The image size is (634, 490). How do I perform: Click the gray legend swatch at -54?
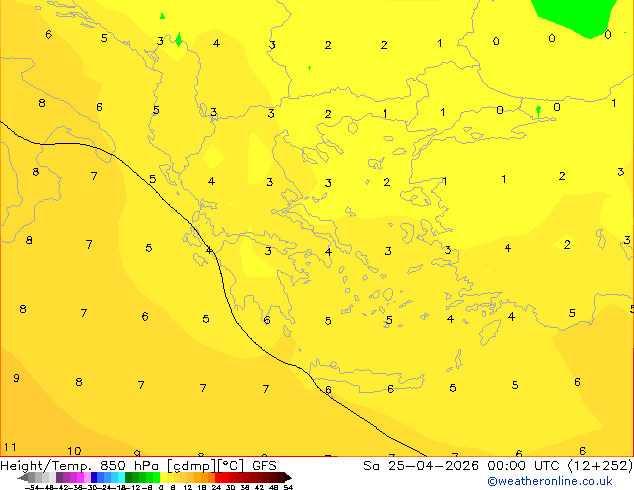(x=30, y=477)
